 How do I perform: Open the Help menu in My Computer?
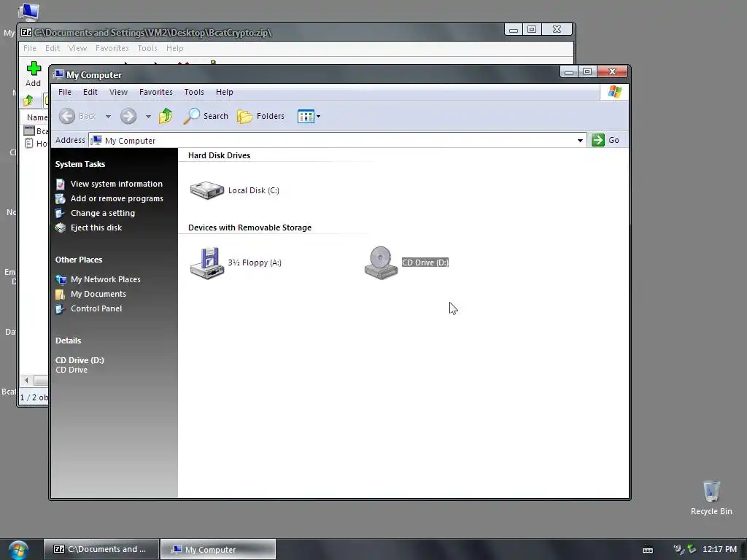[x=225, y=92]
